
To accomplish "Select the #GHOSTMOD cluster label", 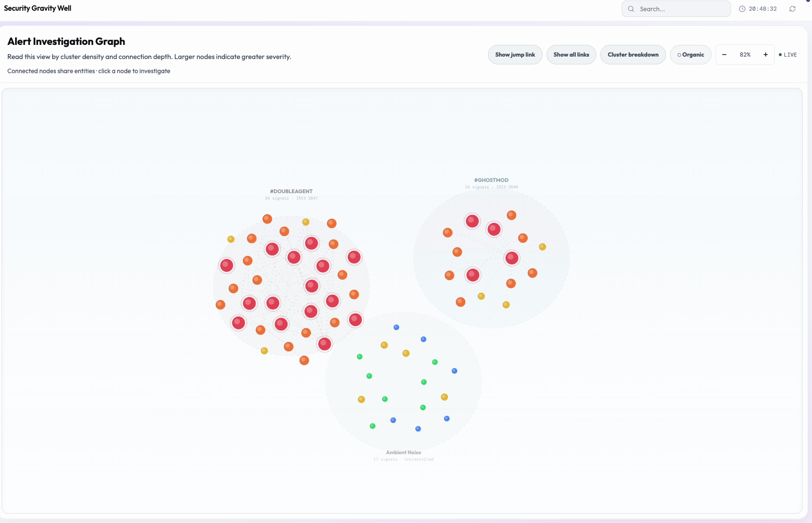I will (491, 180).
